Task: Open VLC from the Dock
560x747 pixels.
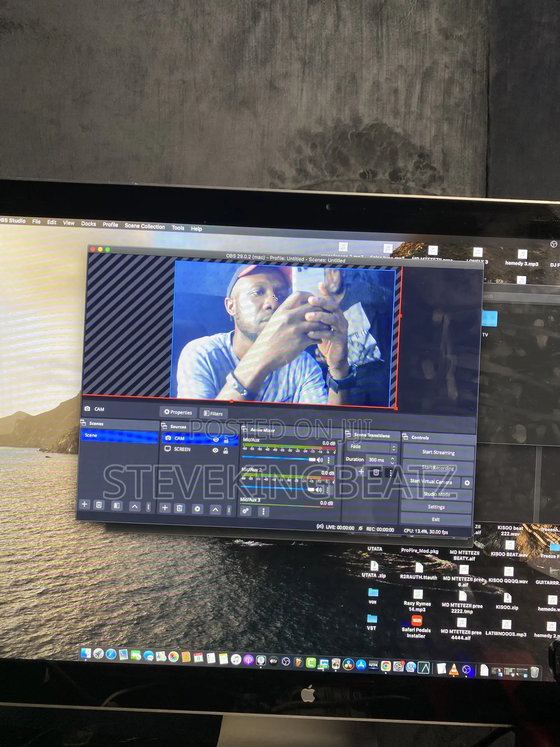Action: (454, 669)
